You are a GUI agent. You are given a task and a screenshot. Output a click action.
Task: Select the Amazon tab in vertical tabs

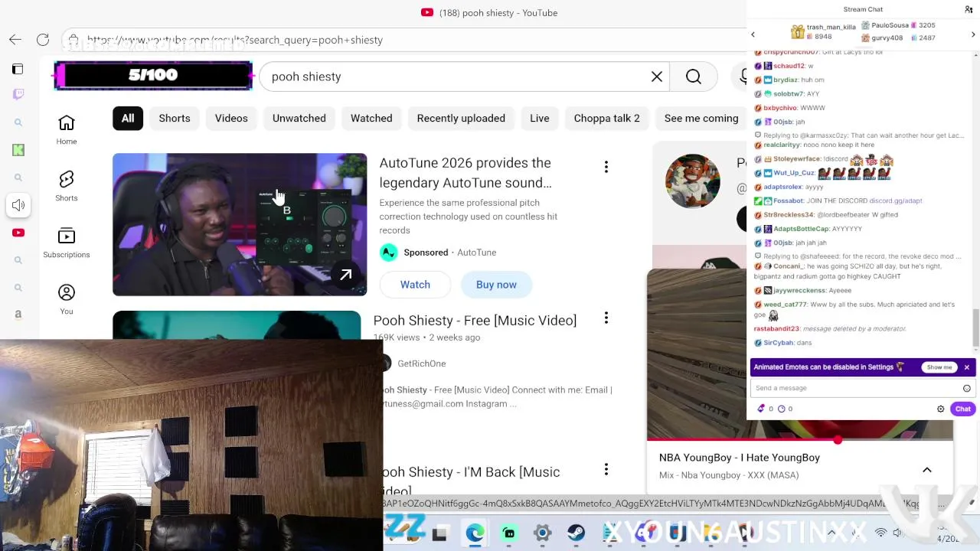18,315
